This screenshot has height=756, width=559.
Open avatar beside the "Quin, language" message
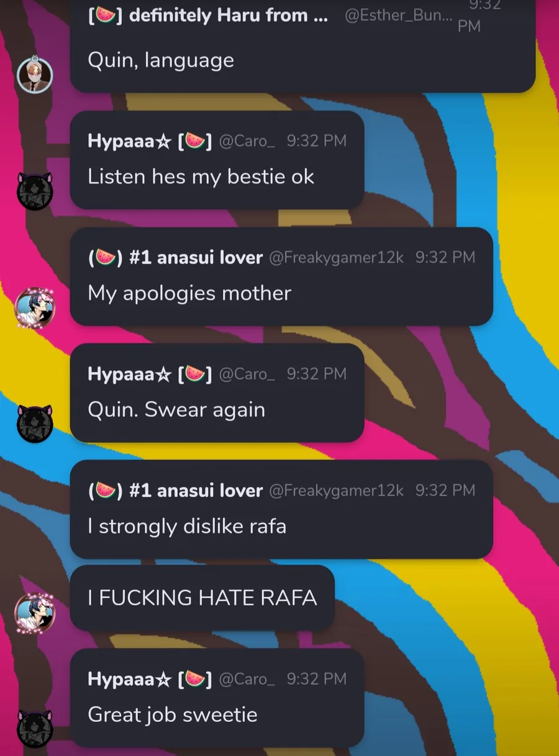(35, 75)
